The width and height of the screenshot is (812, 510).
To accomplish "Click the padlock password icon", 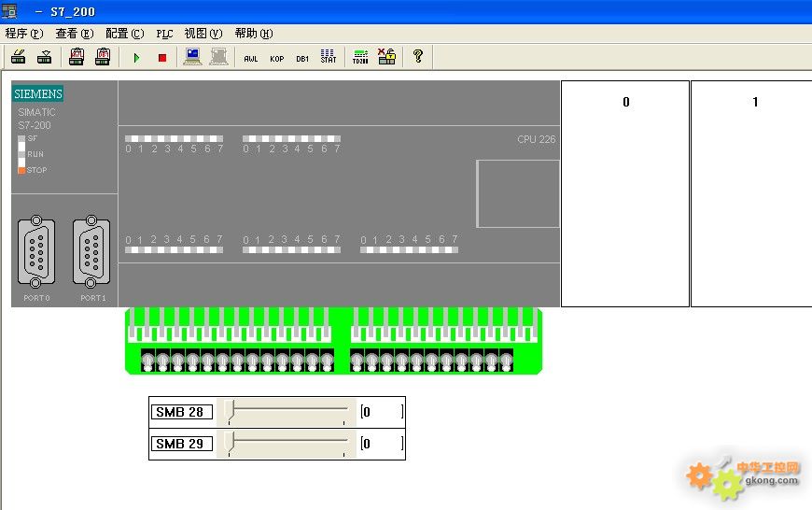I will [386, 56].
